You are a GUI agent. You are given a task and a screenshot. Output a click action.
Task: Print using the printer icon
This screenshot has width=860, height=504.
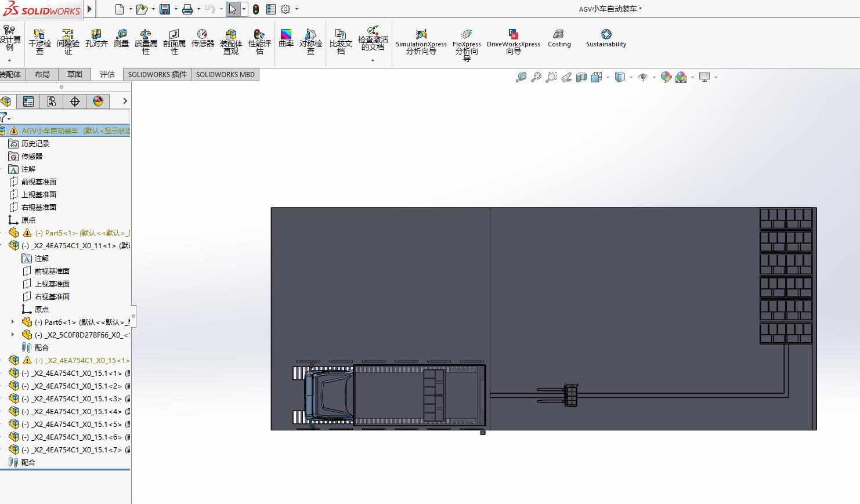187,9
